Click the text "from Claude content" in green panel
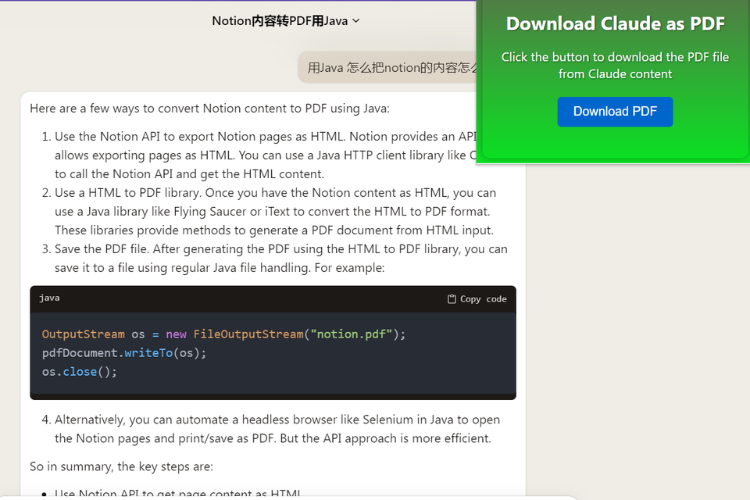Screen dimensions: 750x500 pos(615,74)
